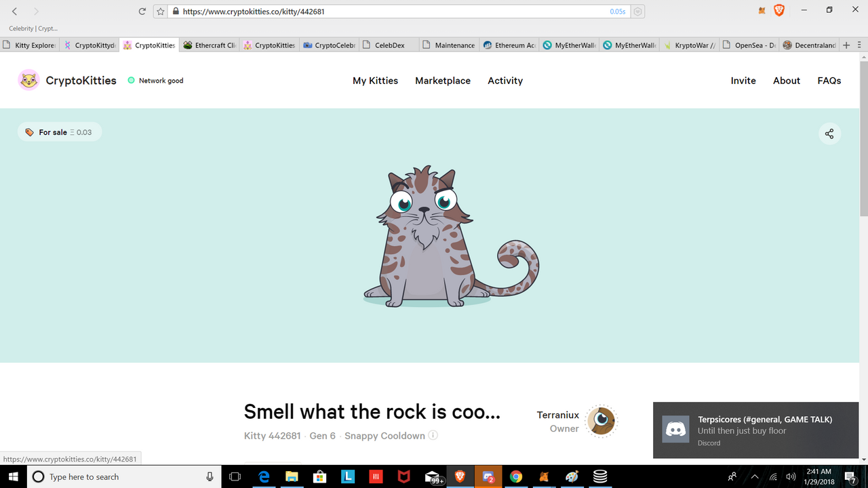Launch Microsoft Edge from the taskbar
This screenshot has height=488, width=868.
coord(264,476)
